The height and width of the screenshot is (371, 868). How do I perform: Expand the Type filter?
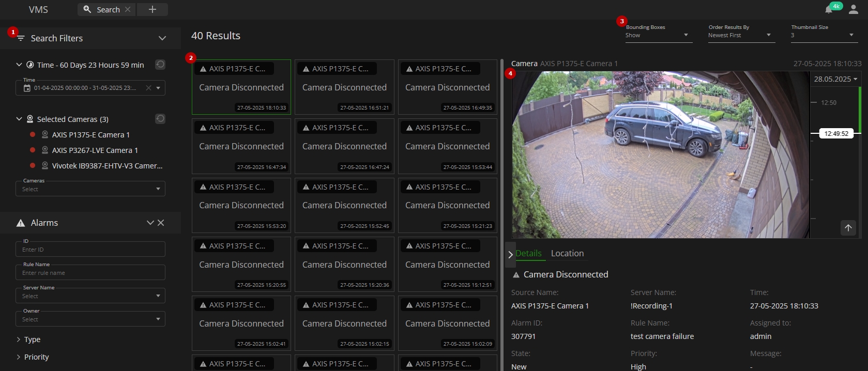pos(19,339)
